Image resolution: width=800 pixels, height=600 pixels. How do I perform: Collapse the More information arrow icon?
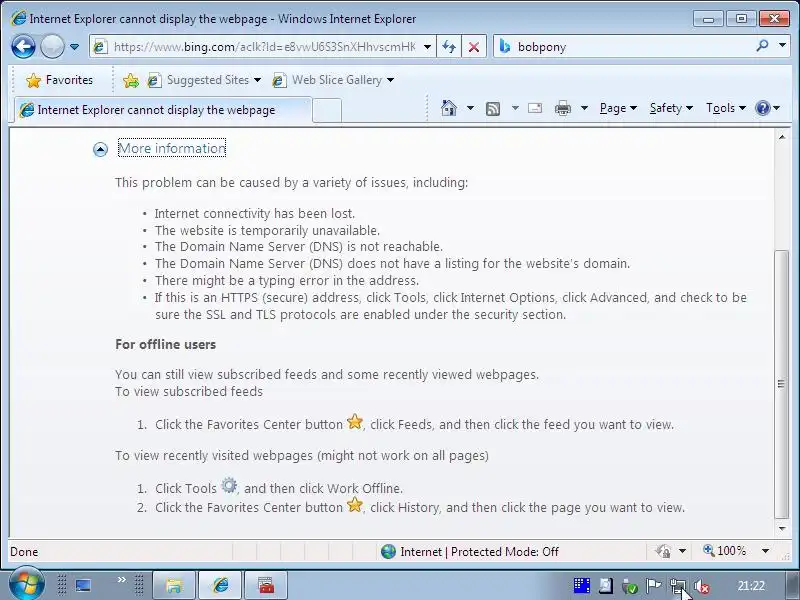pyautogui.click(x=101, y=149)
